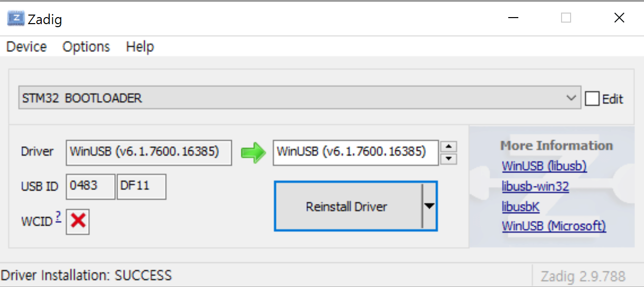Enable the Edit checkbox
Screen dimensions: 644x287
592,99
